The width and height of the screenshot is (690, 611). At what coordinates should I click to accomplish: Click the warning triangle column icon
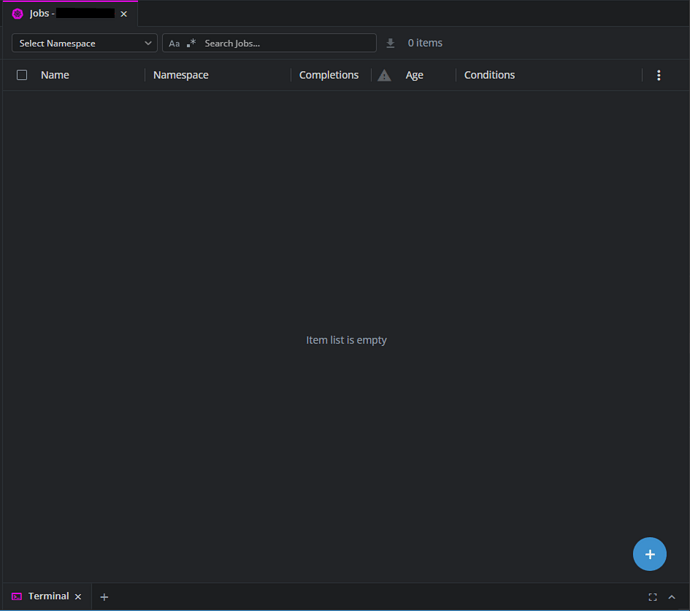(384, 75)
